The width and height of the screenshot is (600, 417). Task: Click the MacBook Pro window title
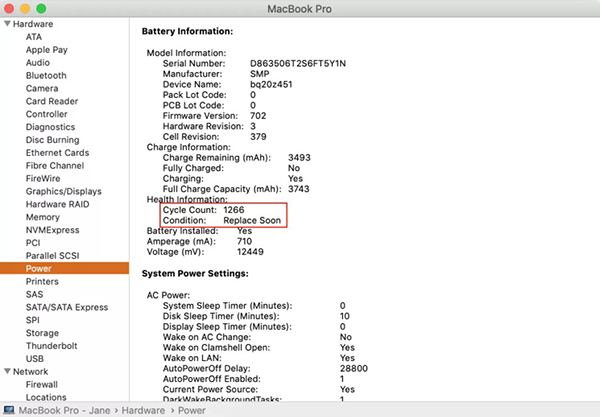click(x=299, y=9)
